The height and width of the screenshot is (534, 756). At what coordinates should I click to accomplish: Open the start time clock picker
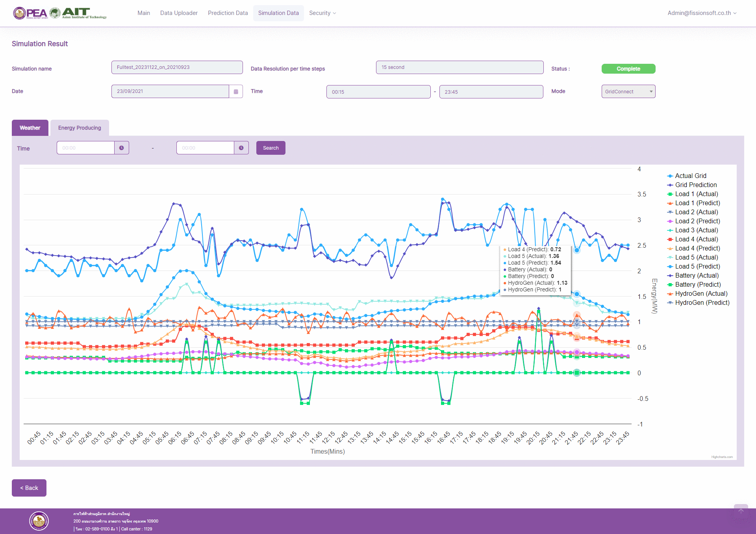[122, 148]
